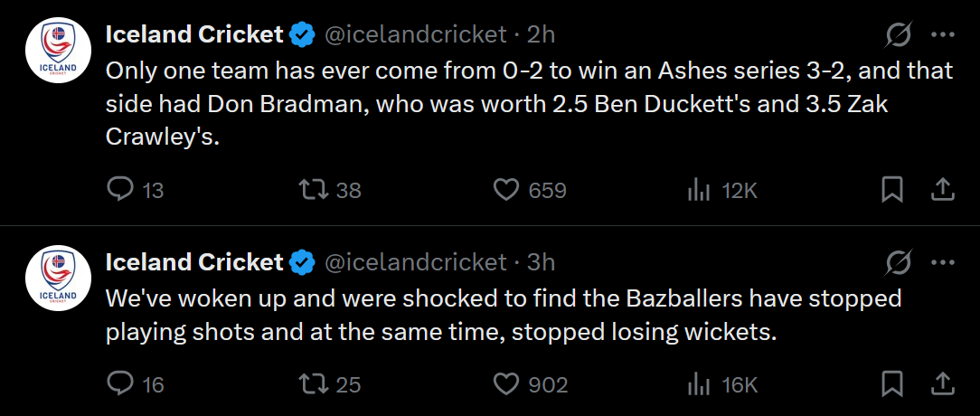
Task: Open more options menu on second tweet
Action: (943, 262)
